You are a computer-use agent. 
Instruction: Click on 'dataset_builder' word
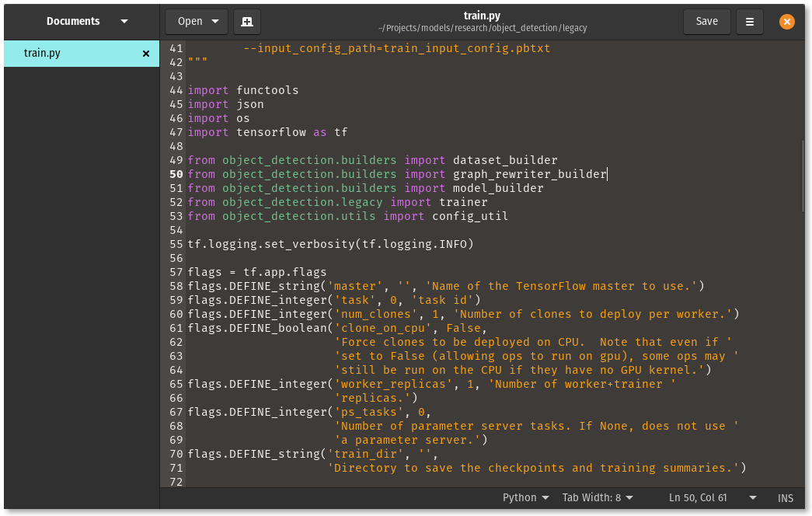click(x=505, y=160)
